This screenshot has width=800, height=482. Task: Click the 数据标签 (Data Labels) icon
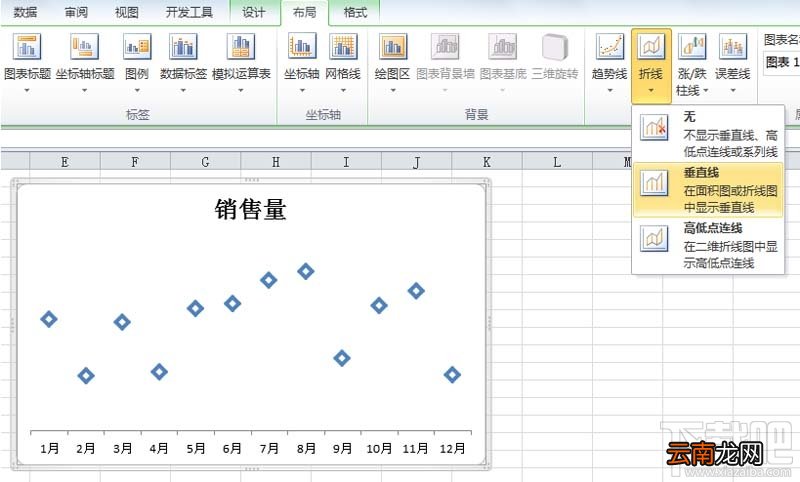click(x=183, y=46)
